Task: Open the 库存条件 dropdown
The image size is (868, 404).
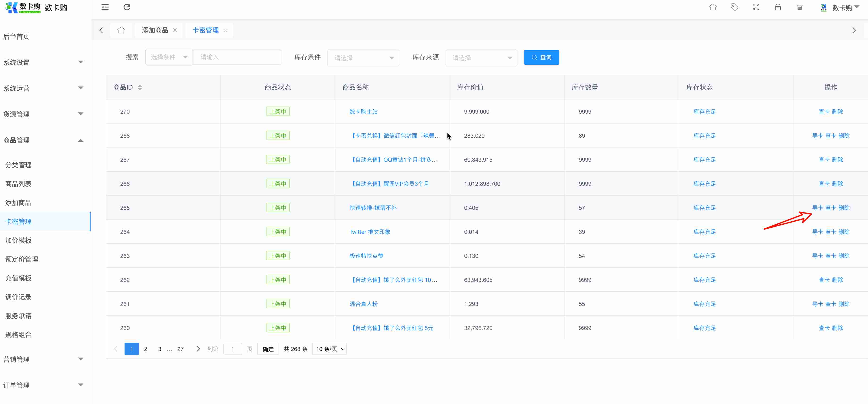Action: tap(363, 58)
